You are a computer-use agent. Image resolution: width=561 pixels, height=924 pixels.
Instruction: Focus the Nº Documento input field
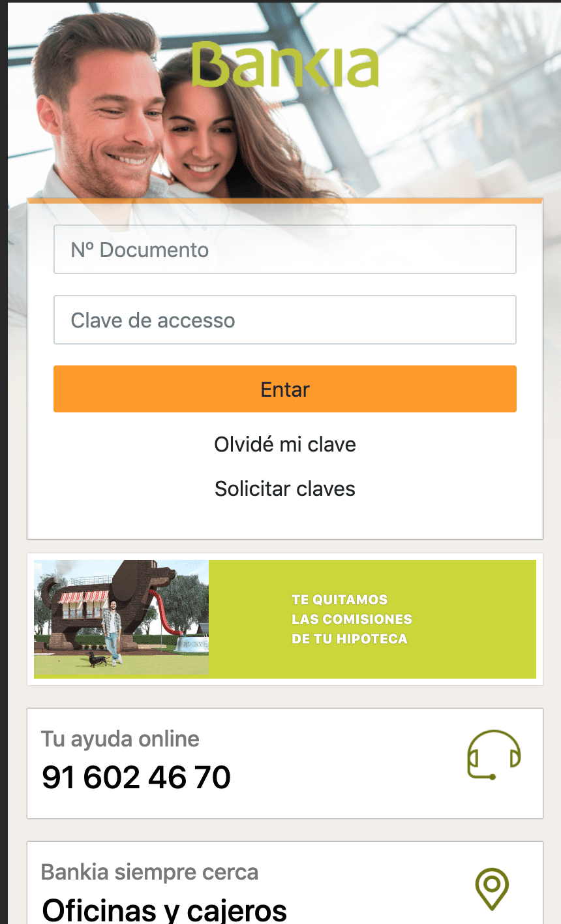coord(285,249)
